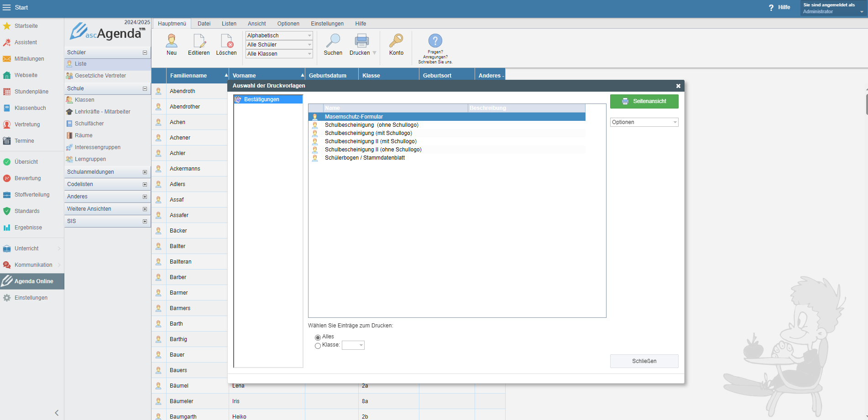Select Schülerbogen / Stammdatenblatt template
Image resolution: width=868 pixels, height=420 pixels.
point(365,158)
